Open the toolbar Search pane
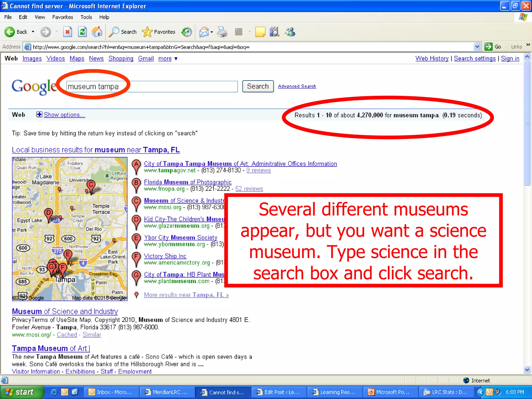 [x=123, y=32]
